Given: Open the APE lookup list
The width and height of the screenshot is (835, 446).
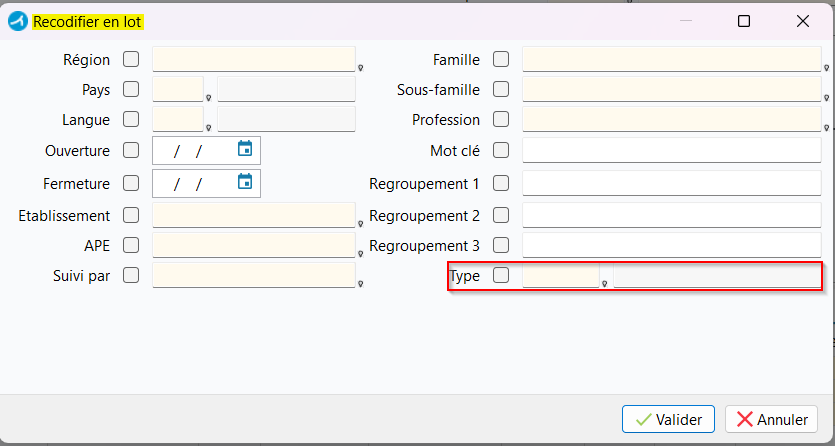Looking at the screenshot, I should [361, 254].
